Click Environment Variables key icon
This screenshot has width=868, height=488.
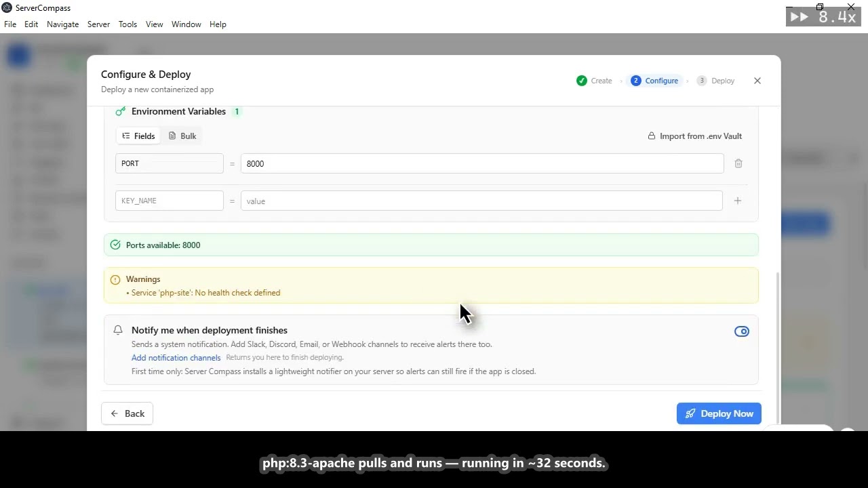pyautogui.click(x=121, y=111)
